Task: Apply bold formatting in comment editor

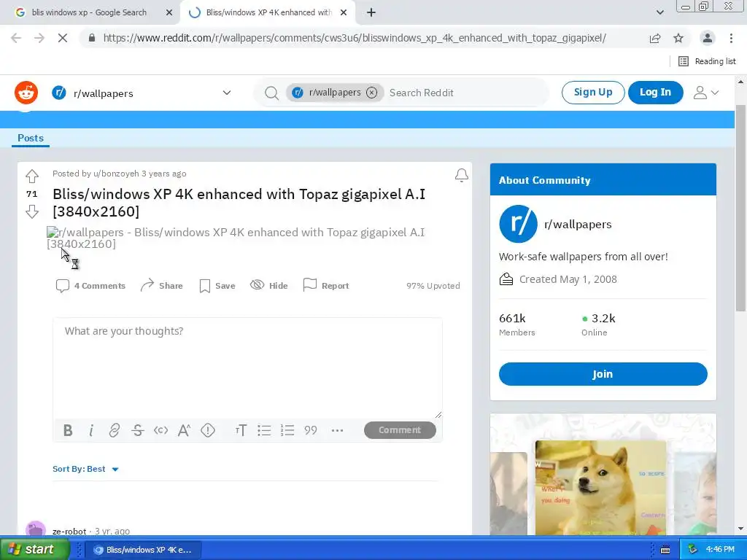Action: (x=68, y=430)
